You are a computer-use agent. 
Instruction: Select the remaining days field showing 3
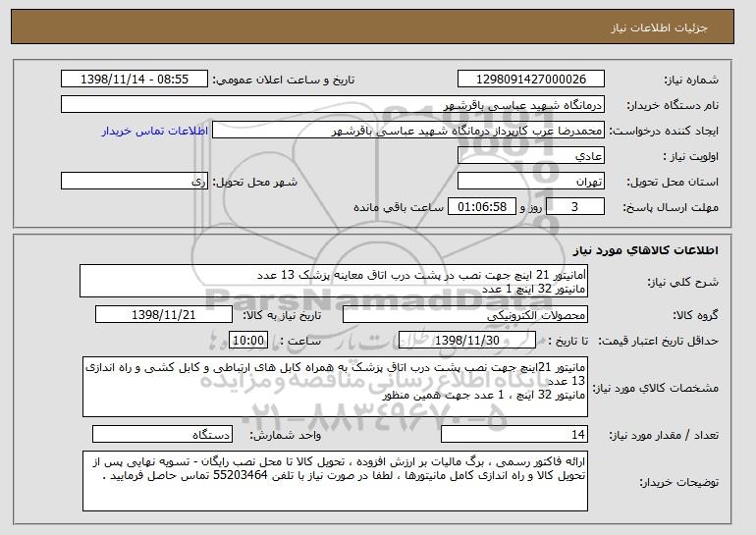574,207
